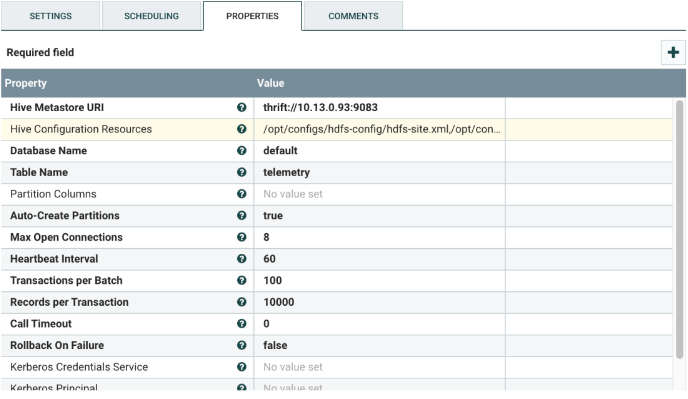Click help icon beside Partition Columns
The image size is (688, 399).
click(x=241, y=194)
